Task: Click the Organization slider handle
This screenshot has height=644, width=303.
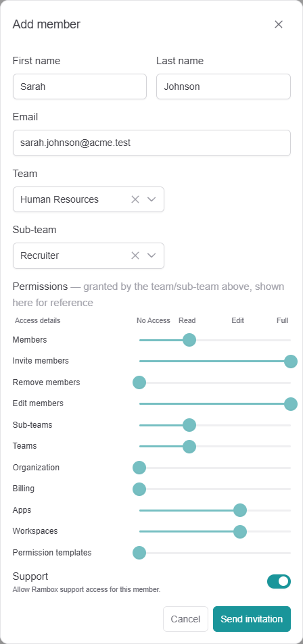Action: (x=139, y=468)
